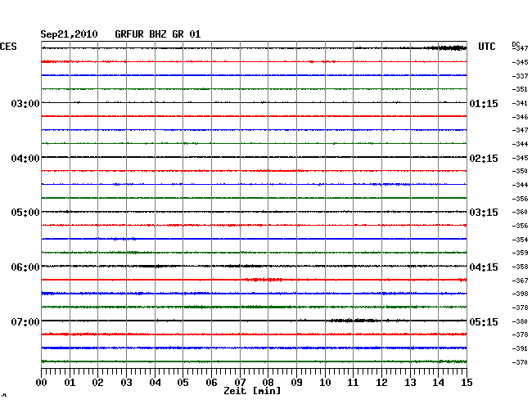Viewport: 532px width, 404px height.
Task: Click the 07:00 local time label
Action: [25, 321]
